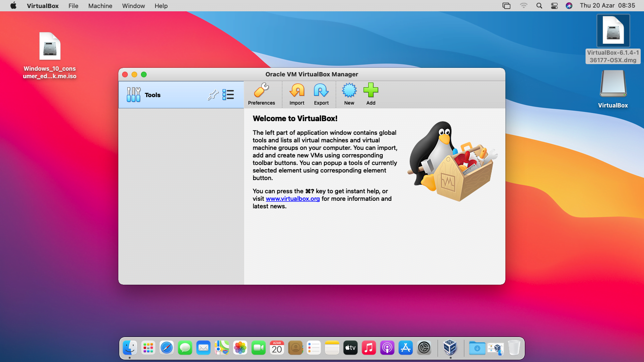Open the Trash in the Dock
This screenshot has width=644, height=362.
[x=514, y=348]
